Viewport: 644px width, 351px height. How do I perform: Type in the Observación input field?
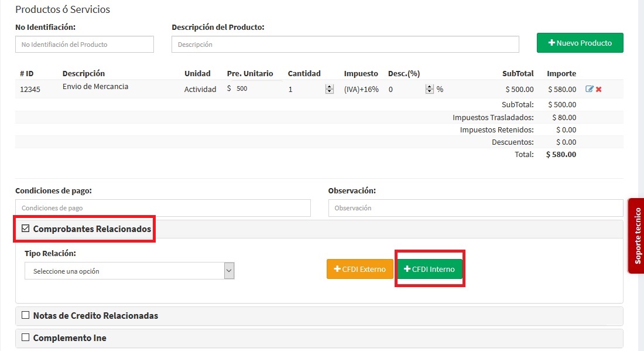[475, 208]
